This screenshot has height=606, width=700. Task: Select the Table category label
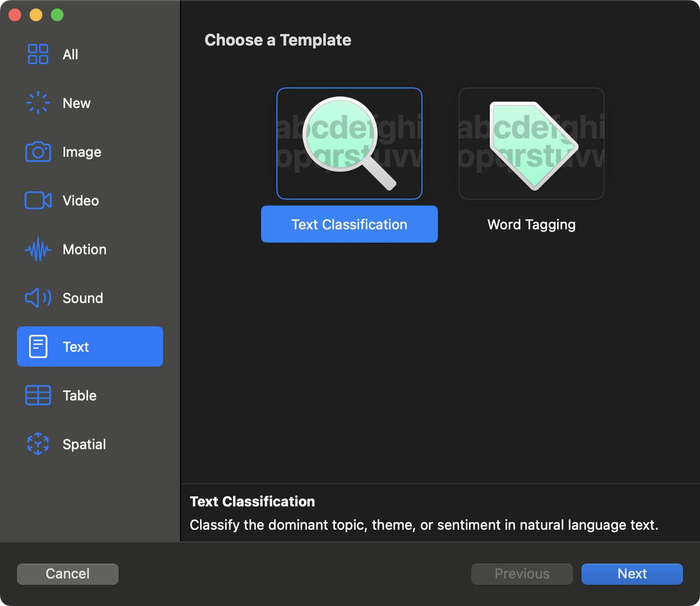80,396
